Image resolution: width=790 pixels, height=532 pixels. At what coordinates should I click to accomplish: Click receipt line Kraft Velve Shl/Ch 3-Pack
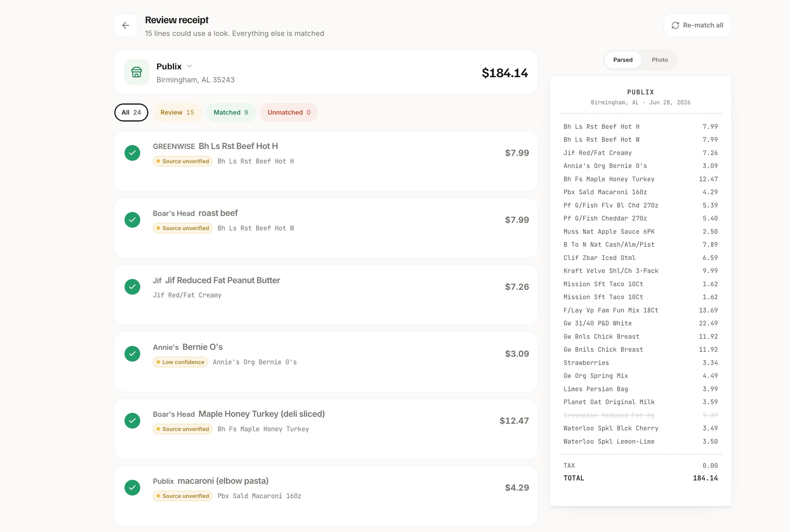pos(640,271)
